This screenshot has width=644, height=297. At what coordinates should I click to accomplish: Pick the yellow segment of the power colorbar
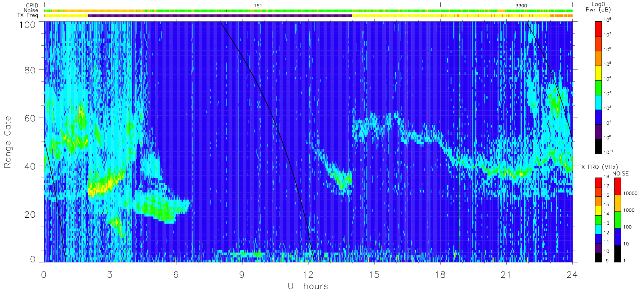pos(599,73)
